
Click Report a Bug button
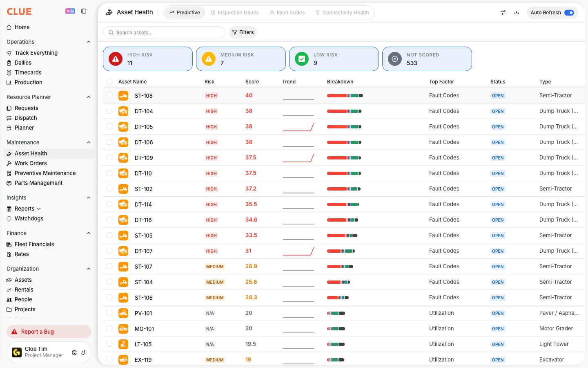49,332
